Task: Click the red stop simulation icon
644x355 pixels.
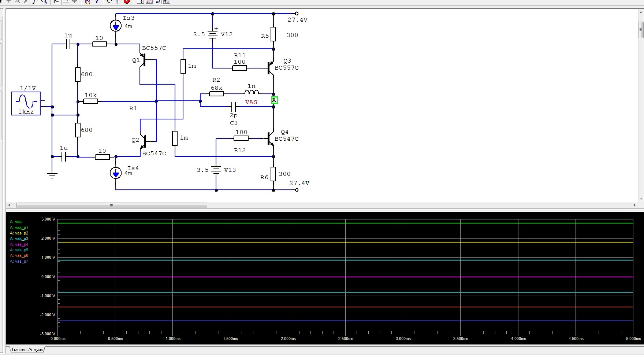Action: click(x=127, y=1)
